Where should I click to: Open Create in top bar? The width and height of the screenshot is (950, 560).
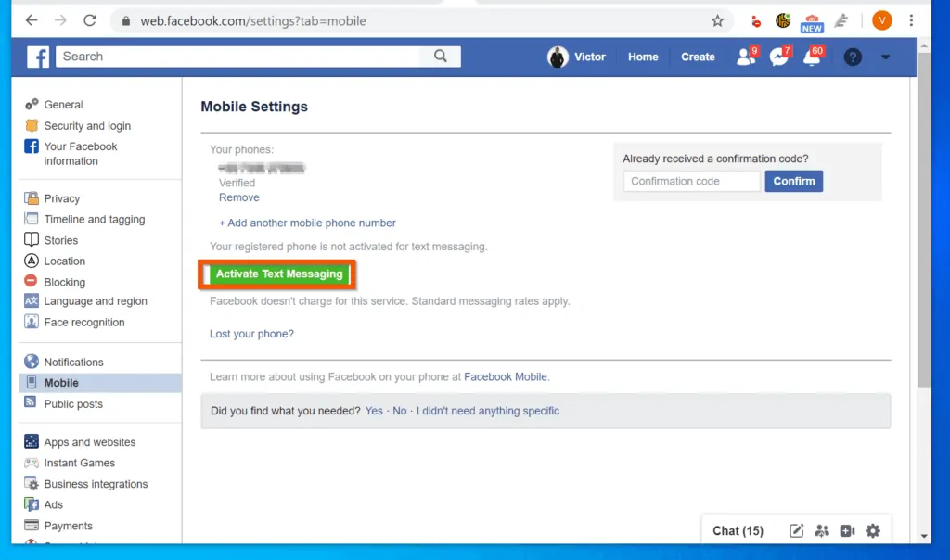click(x=698, y=57)
